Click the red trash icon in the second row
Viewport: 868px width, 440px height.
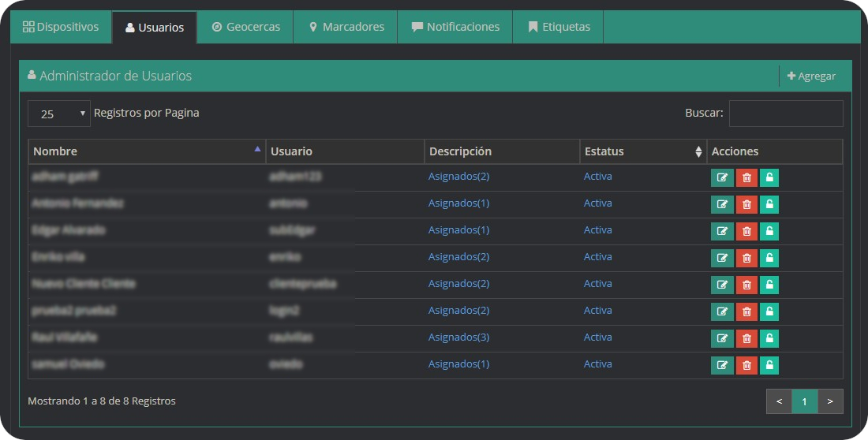pyautogui.click(x=746, y=204)
